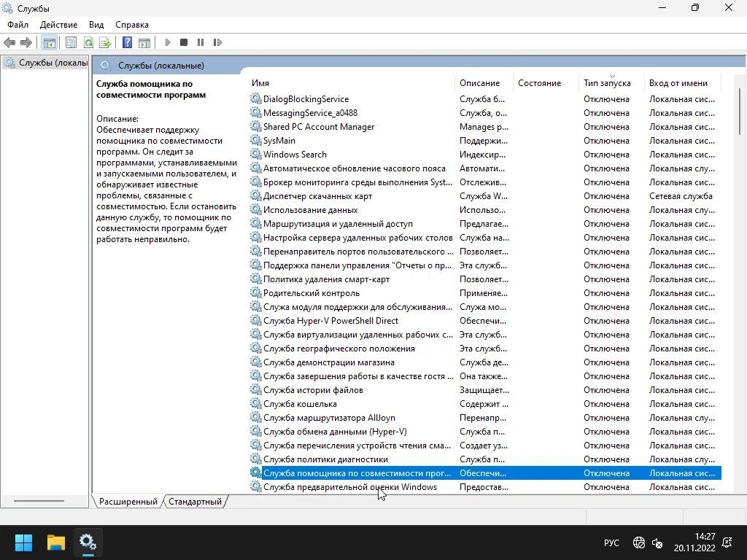747x560 pixels.
Task: Click the Pause Service toolbar icon
Action: point(201,43)
